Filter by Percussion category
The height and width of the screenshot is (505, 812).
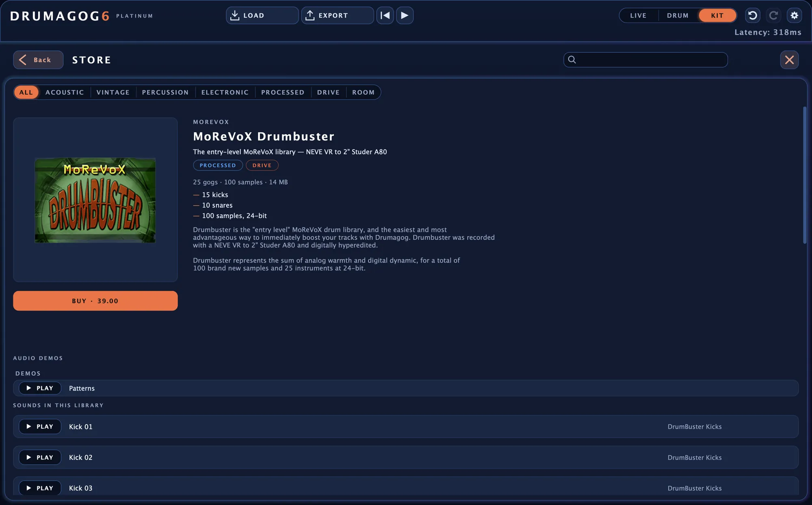click(x=165, y=92)
